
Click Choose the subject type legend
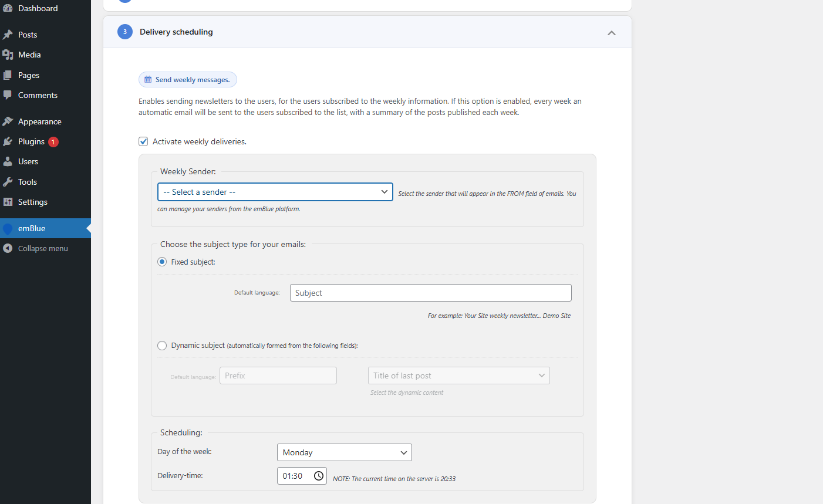click(233, 244)
